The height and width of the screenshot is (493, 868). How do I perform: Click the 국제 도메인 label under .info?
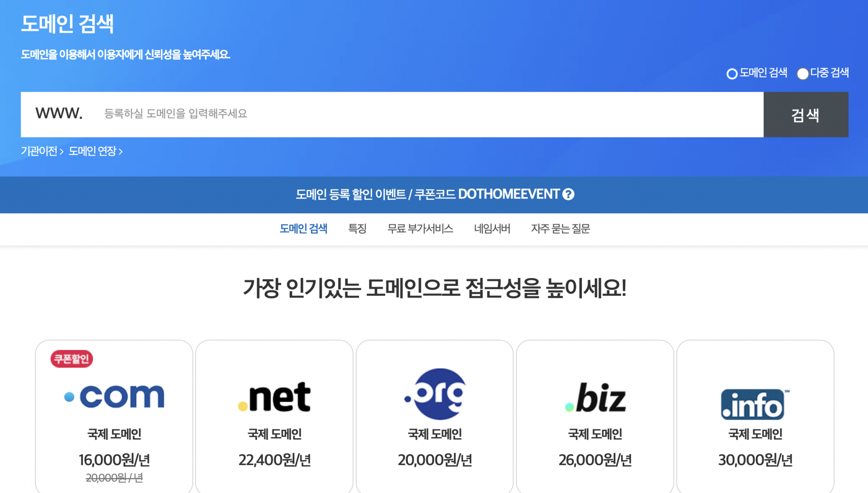pyautogui.click(x=755, y=434)
